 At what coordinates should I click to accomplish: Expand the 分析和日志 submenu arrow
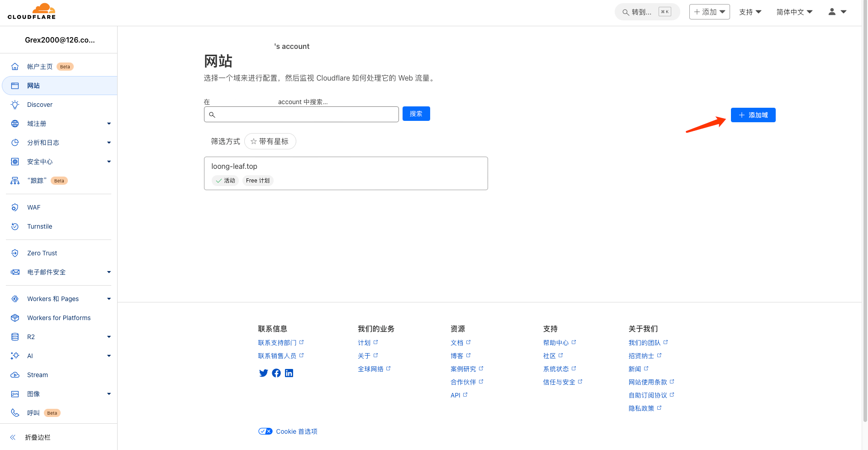tap(109, 143)
